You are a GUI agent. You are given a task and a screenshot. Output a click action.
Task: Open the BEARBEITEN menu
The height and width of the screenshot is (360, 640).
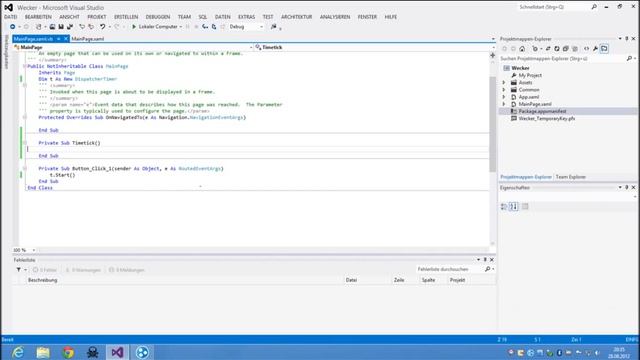[38, 17]
